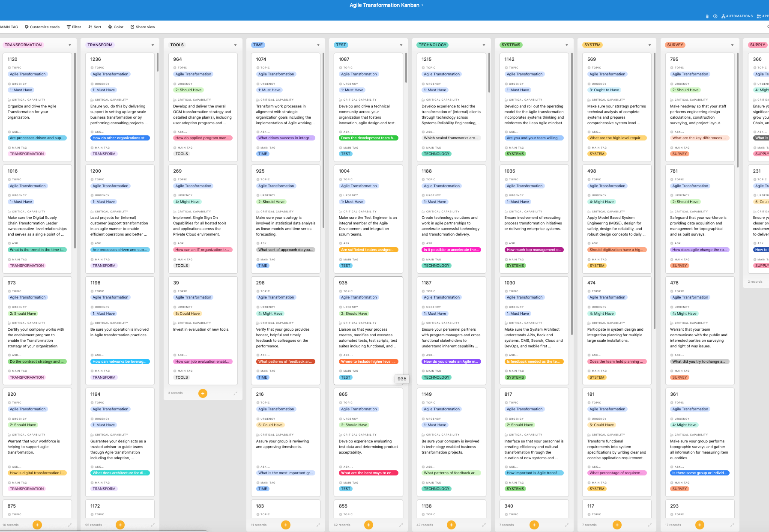The width and height of the screenshot is (769, 532).
Task: Add a record to the SYSTEMS stack
Action: coord(534,525)
